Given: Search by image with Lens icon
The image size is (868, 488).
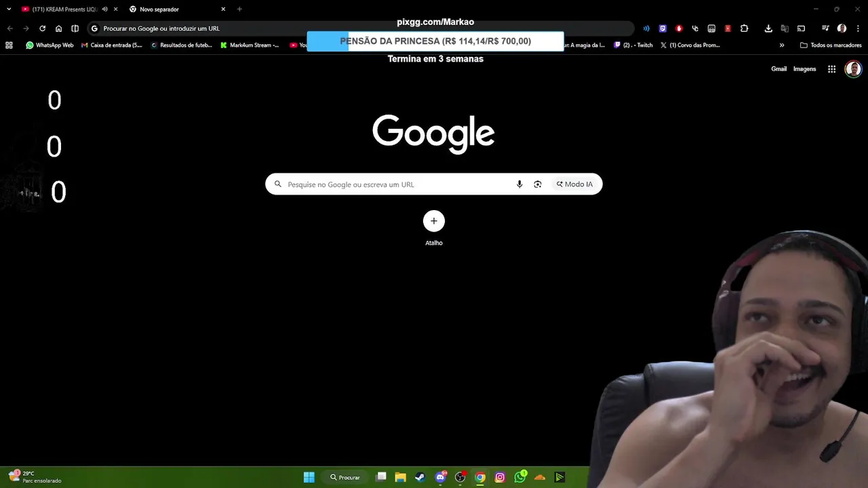Looking at the screenshot, I should [x=538, y=184].
